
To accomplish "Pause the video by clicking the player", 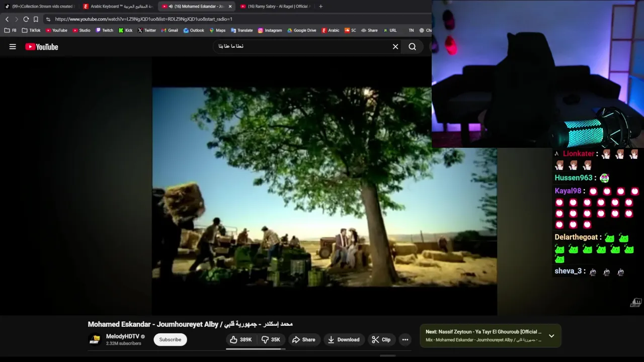I will (x=325, y=186).
